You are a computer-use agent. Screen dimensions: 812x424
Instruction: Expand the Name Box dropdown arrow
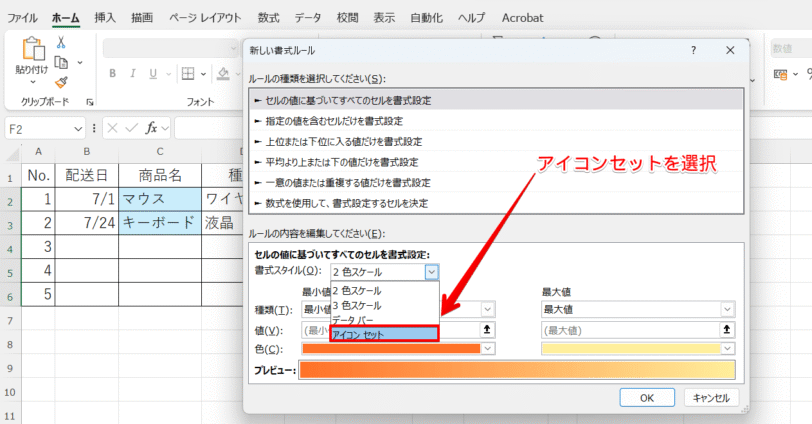pos(78,128)
